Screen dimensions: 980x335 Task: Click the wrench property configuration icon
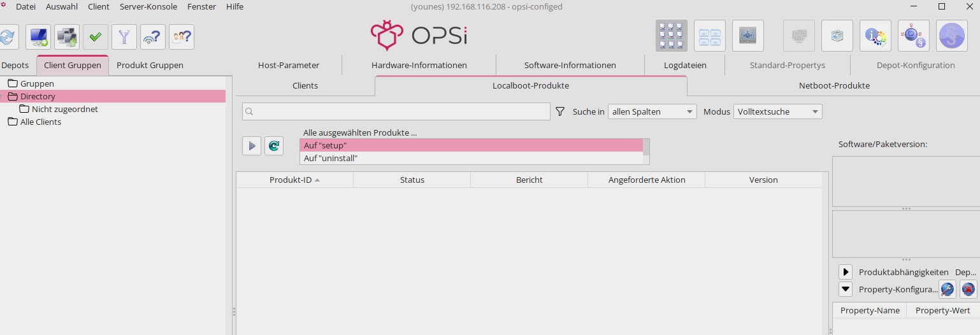coord(947,289)
